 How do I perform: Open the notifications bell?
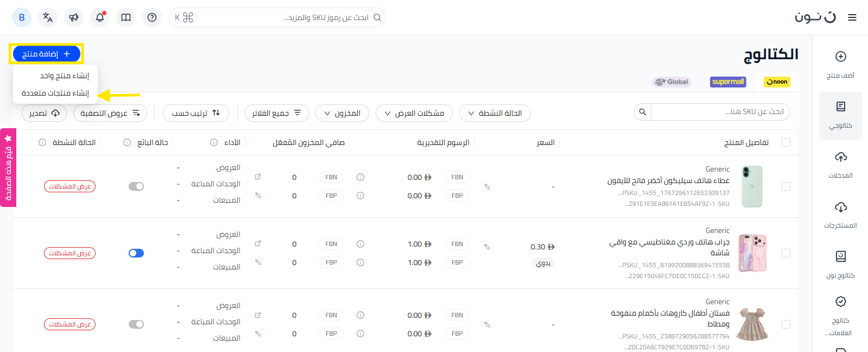coord(100,17)
